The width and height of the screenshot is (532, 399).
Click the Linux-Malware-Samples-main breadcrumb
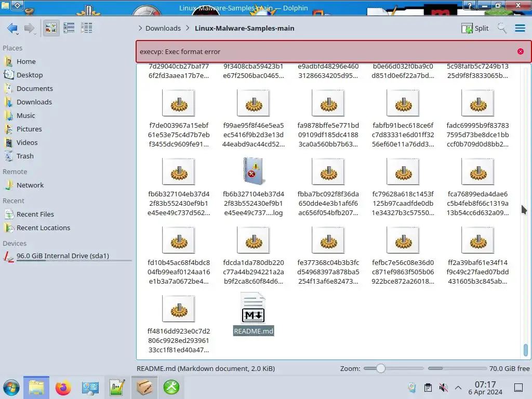coord(244,28)
